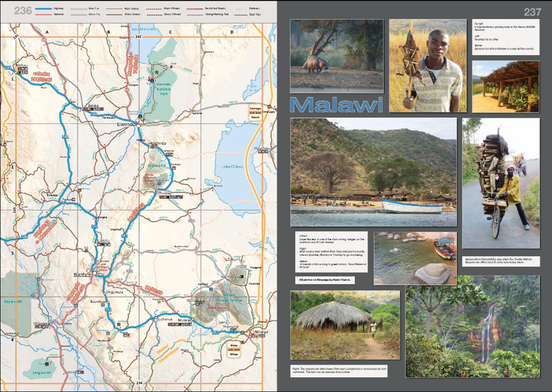Image resolution: width=552 pixels, height=392 pixels.
Task: Click the large blue Malawi title
Action: tap(336, 105)
